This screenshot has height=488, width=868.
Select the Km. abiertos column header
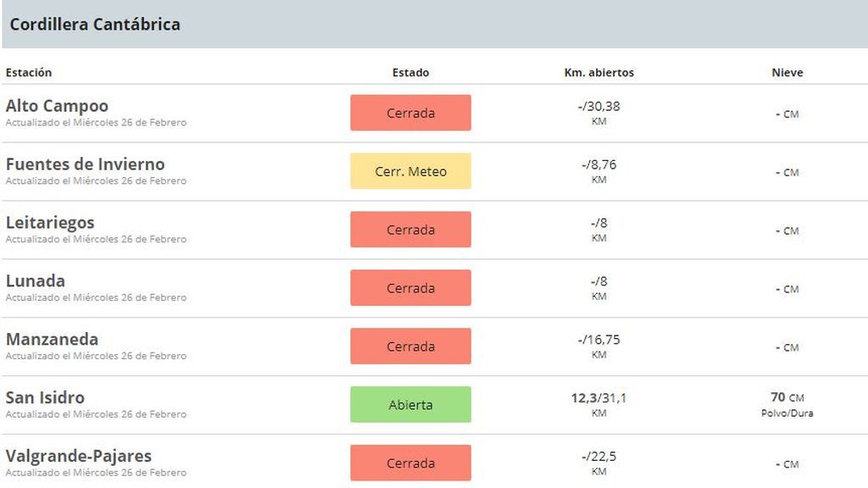599,73
